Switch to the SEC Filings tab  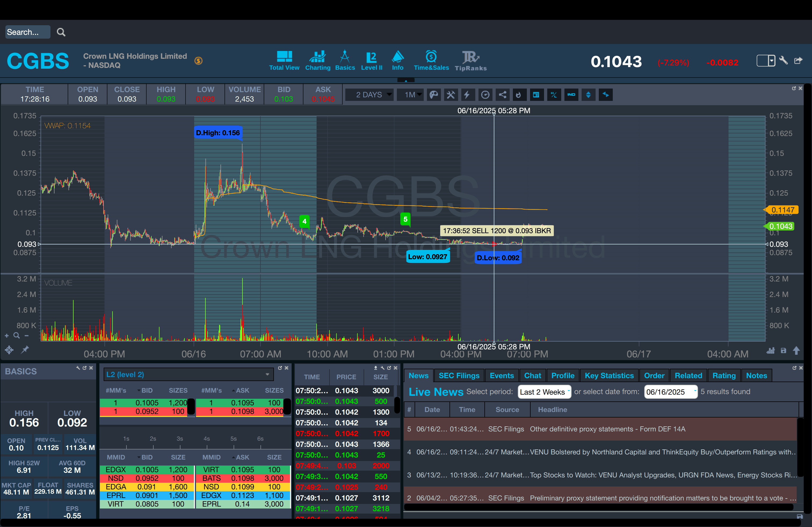pos(459,376)
